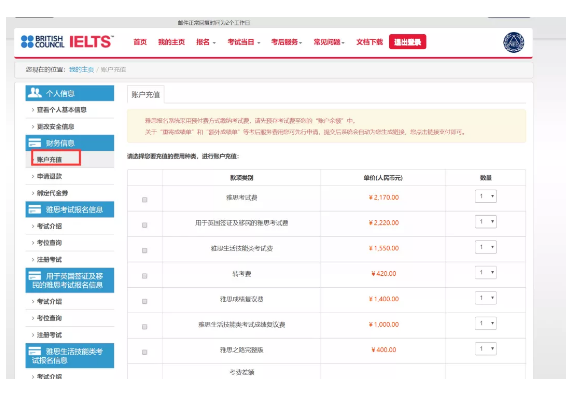Screen dimensions: 574x398
Task: Open 更改安全信息 in the sidebar
Action: click(56, 127)
